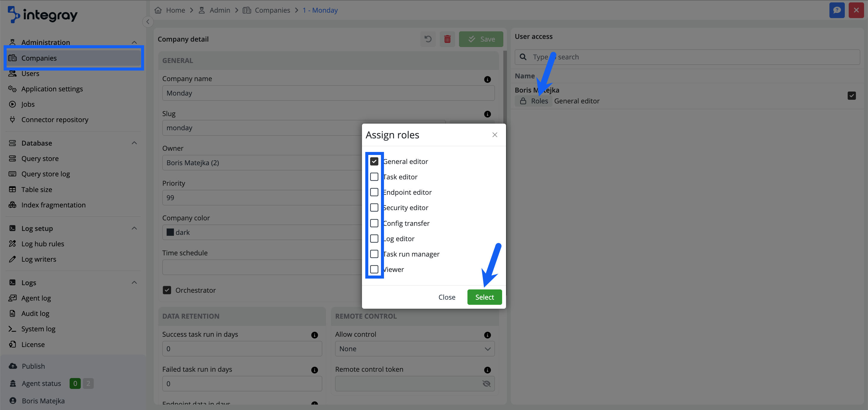Collapse the Log setup sidebar section
The width and height of the screenshot is (868, 410).
(134, 228)
